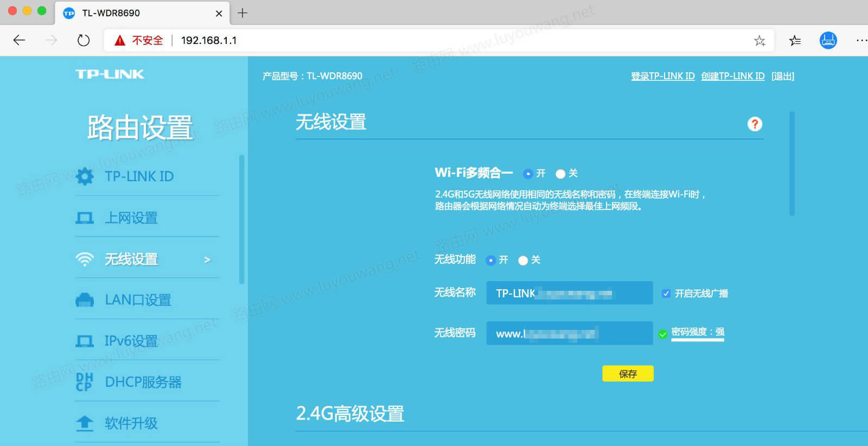Set 无线功能 to 关
Image resolution: width=868 pixels, height=446 pixels.
[x=523, y=260]
